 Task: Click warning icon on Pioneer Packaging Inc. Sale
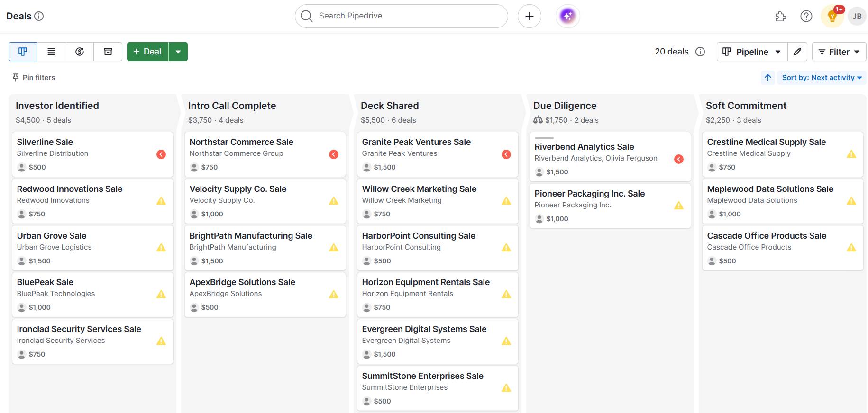[x=679, y=206]
